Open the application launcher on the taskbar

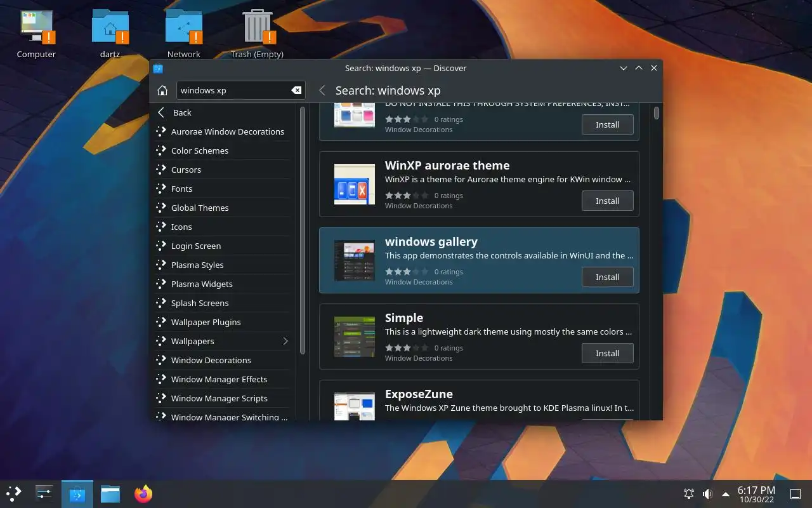pyautogui.click(x=14, y=493)
